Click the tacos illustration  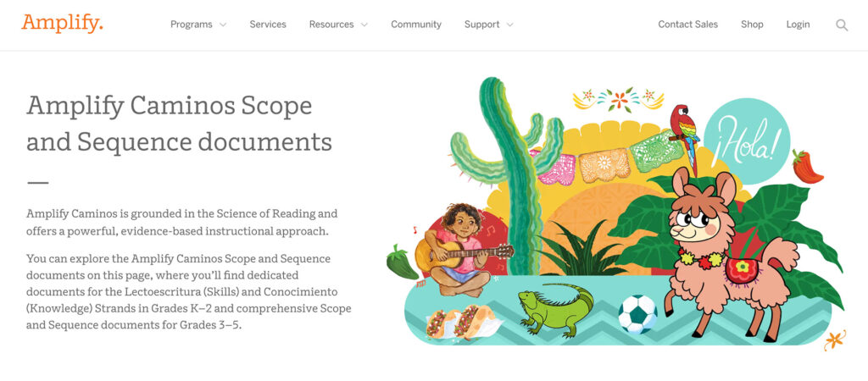pyautogui.click(x=462, y=322)
